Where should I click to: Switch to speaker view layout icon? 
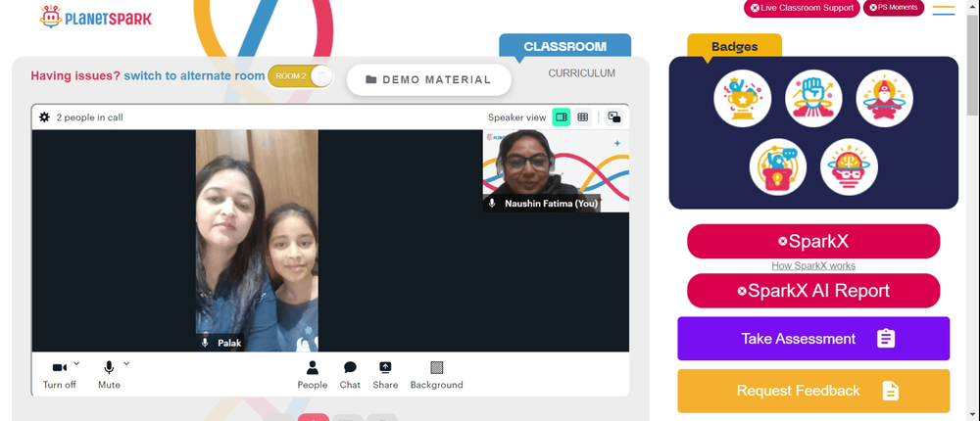point(562,117)
